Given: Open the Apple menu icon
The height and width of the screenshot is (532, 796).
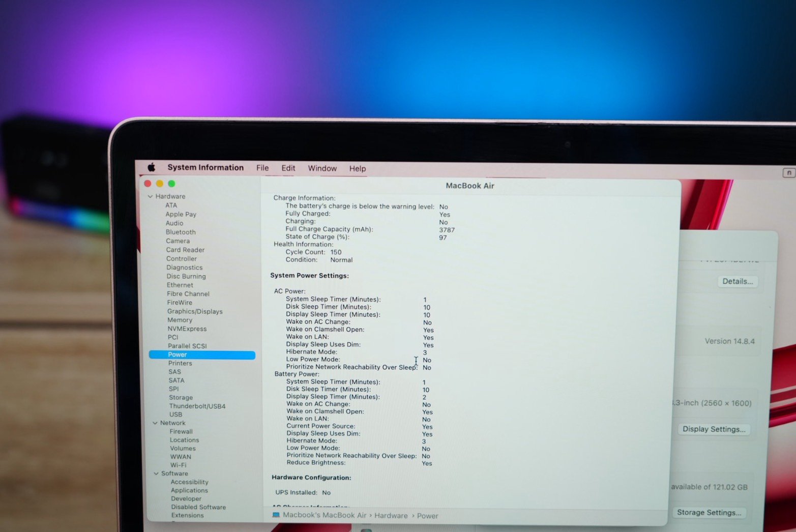Looking at the screenshot, I should pyautogui.click(x=151, y=167).
